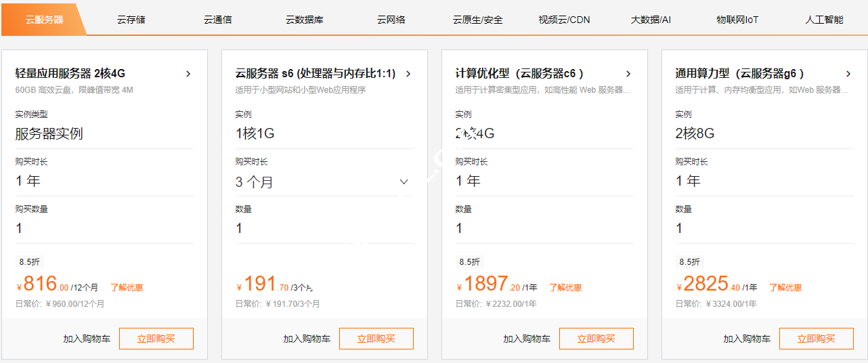Click arrow beside 轻量应用服务器 2核4G title
Screen dimensions: 868x363
click(188, 74)
